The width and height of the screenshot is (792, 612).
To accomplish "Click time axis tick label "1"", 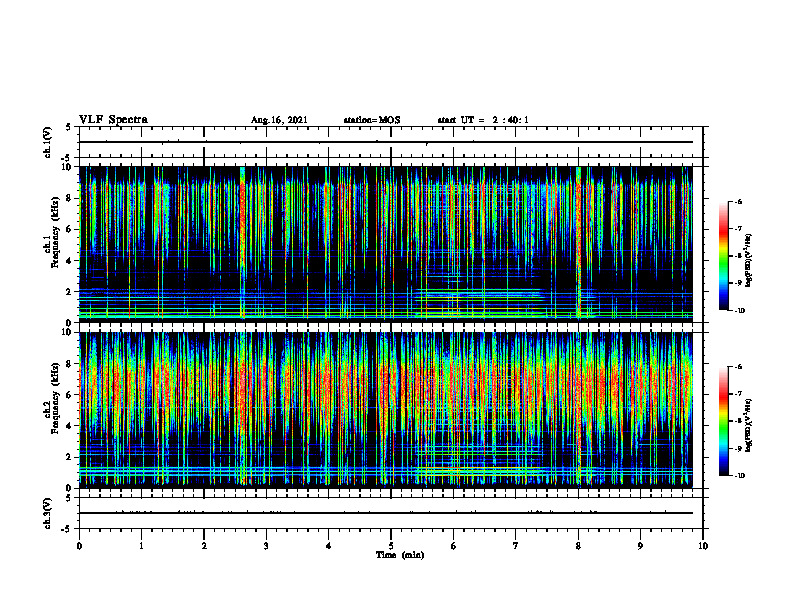I will (141, 546).
